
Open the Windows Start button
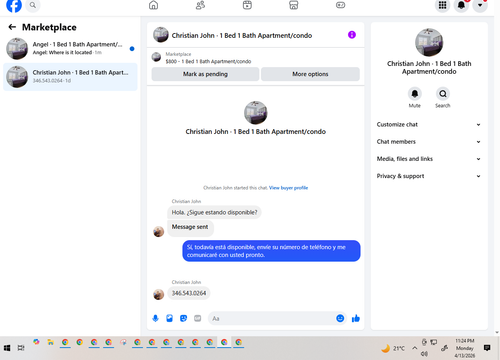pos(7,348)
